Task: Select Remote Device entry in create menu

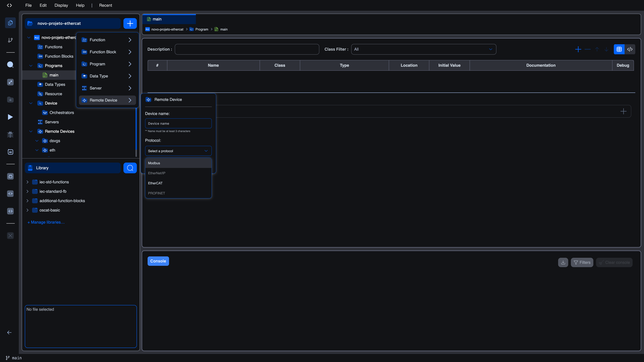Action: tap(107, 100)
